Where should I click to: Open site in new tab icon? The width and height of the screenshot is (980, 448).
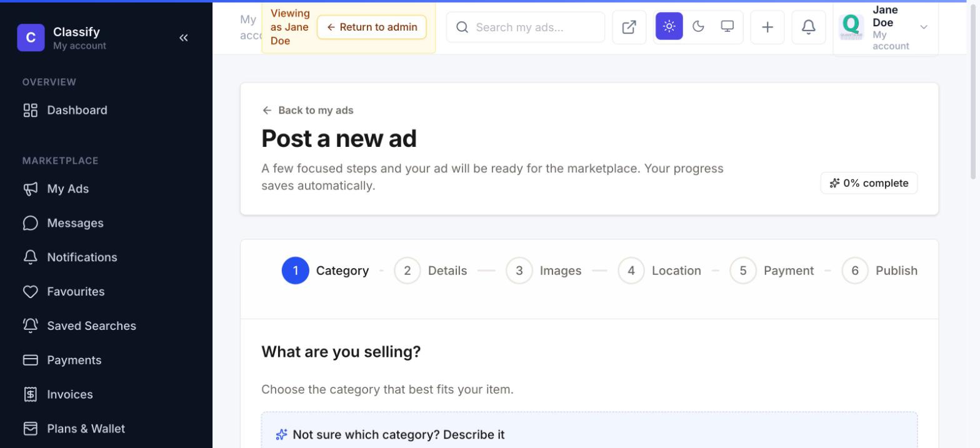(629, 27)
